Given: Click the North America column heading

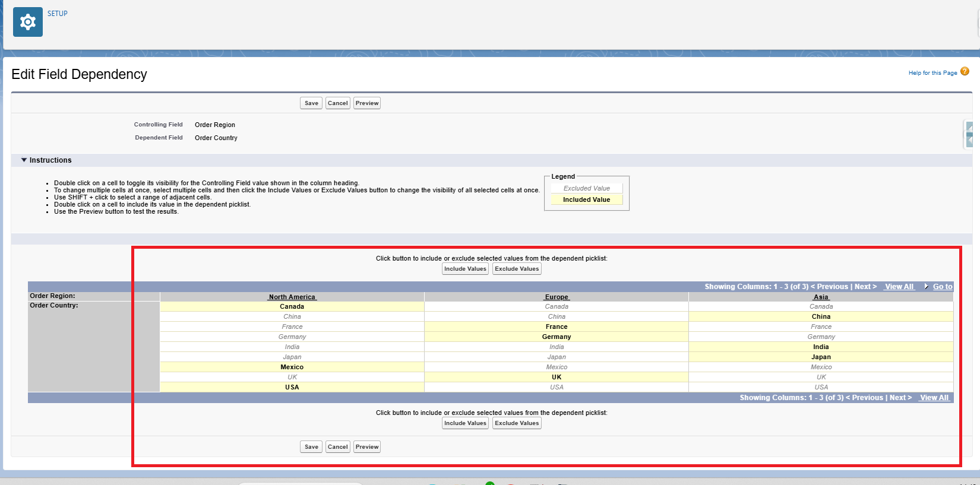Looking at the screenshot, I should (292, 297).
